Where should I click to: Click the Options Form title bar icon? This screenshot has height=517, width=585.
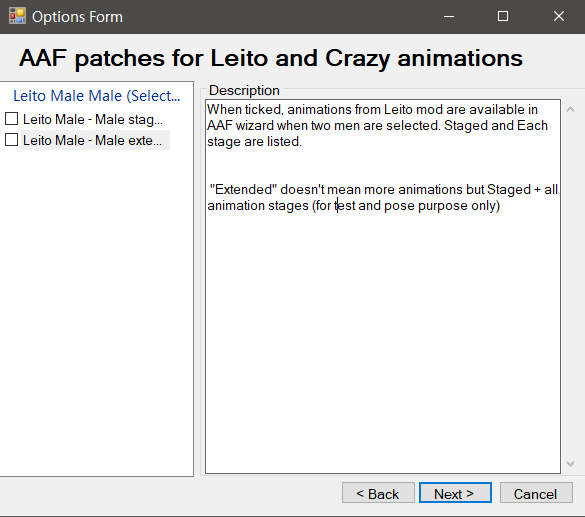pos(17,16)
